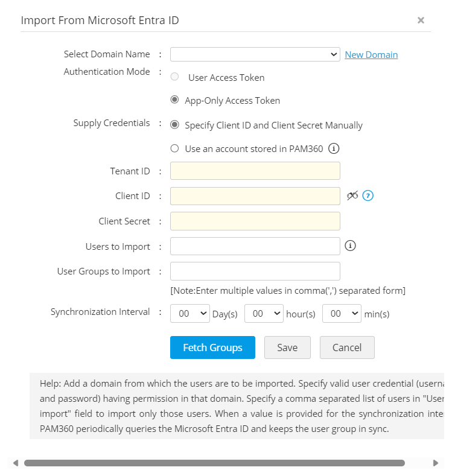Click the Cancel button

coord(347,347)
